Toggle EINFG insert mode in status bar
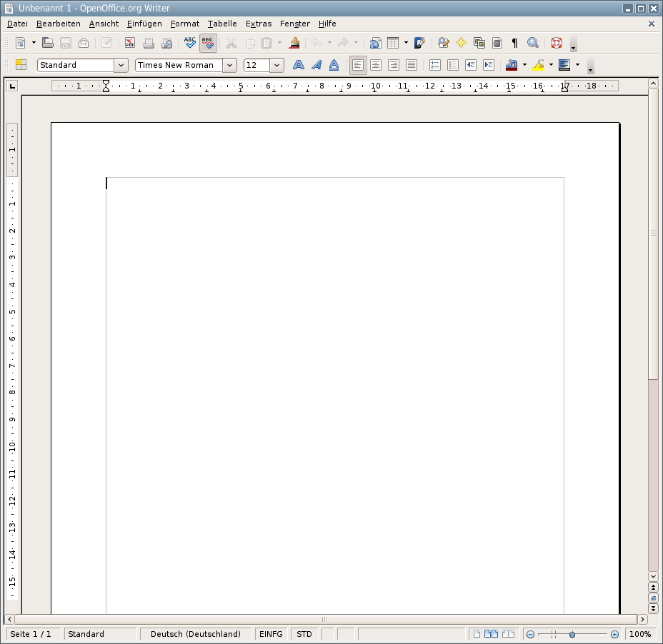Image resolution: width=663 pixels, height=644 pixels. 271,634
